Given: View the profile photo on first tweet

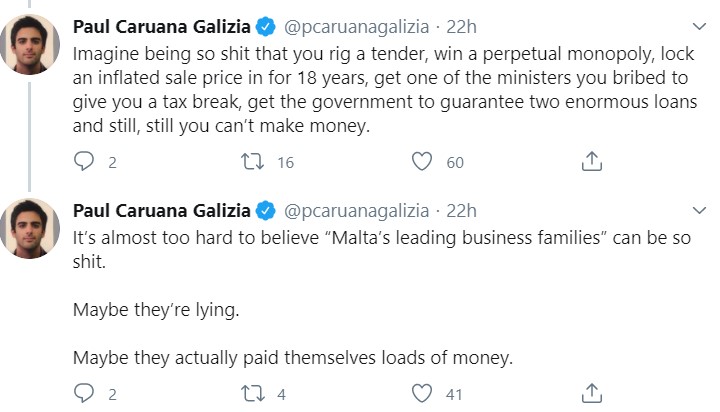Looking at the screenshot, I should pyautogui.click(x=30, y=45).
